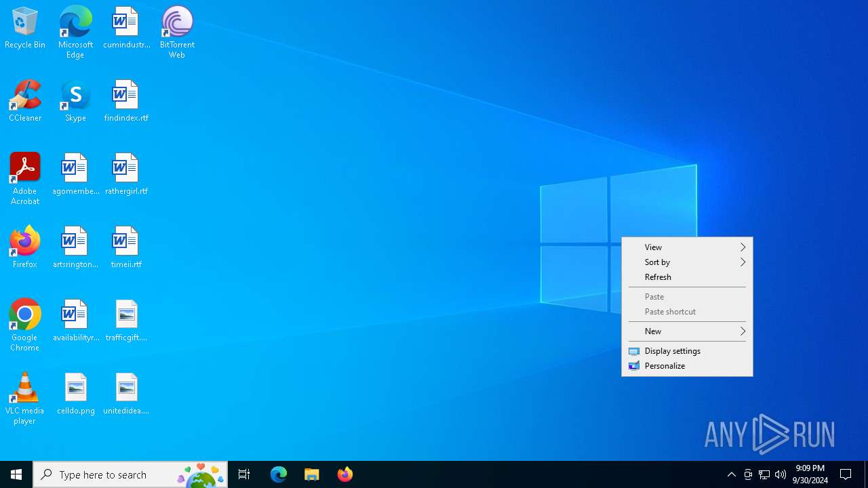Viewport: 868px width, 488px height.
Task: Open Task View from the taskbar
Action: point(244,474)
